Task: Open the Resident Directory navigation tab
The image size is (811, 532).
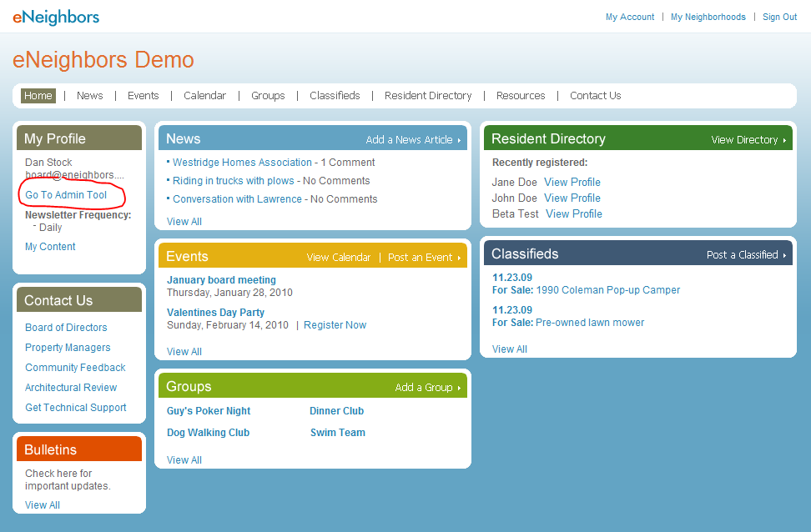Action: [428, 96]
